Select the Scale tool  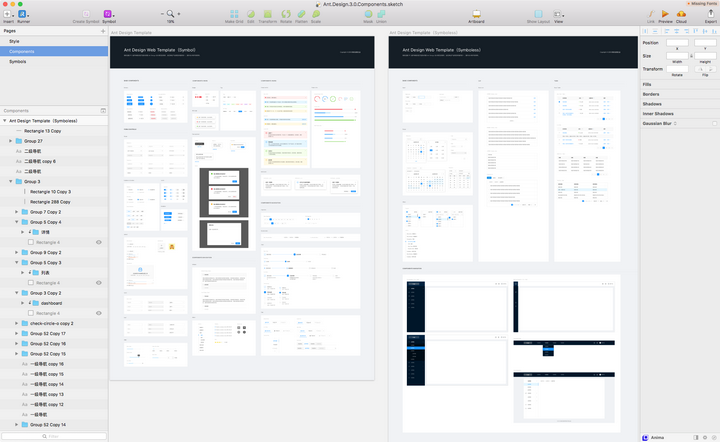point(316,14)
